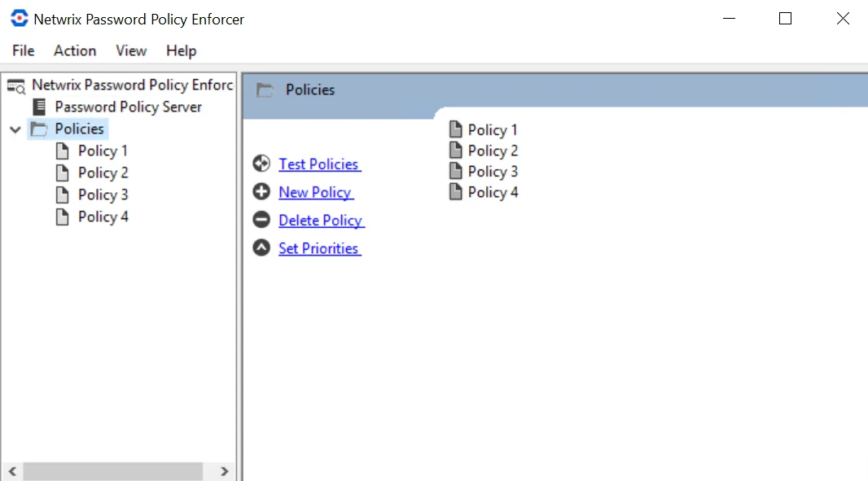Image resolution: width=868 pixels, height=481 pixels.
Task: Click Policy 1 document icon in tree
Action: [x=63, y=151]
